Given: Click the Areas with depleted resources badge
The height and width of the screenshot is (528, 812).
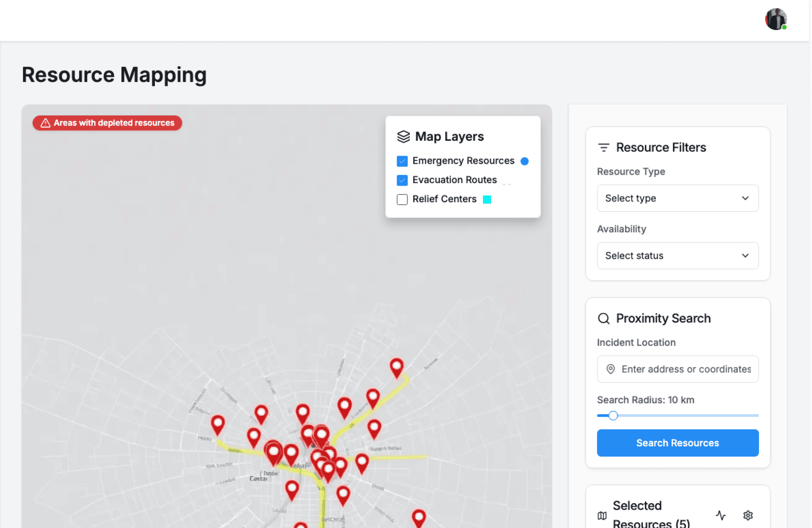Looking at the screenshot, I should [x=107, y=123].
